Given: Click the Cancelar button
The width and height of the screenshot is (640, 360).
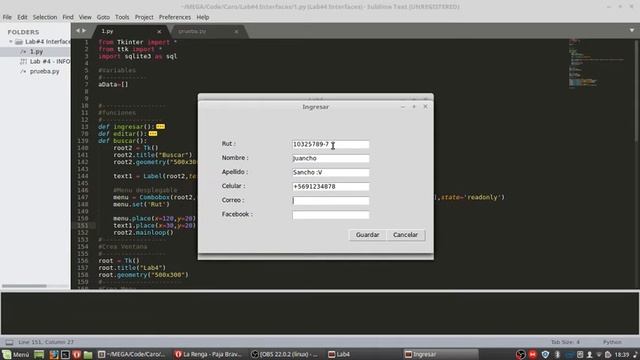Looking at the screenshot, I should tap(405, 235).
